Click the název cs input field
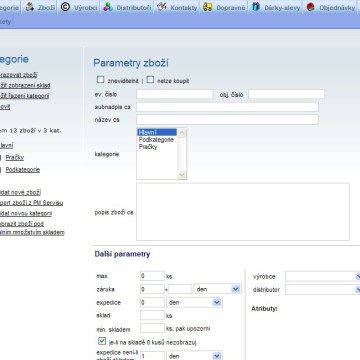This screenshot has height=360, width=360. 227,119
